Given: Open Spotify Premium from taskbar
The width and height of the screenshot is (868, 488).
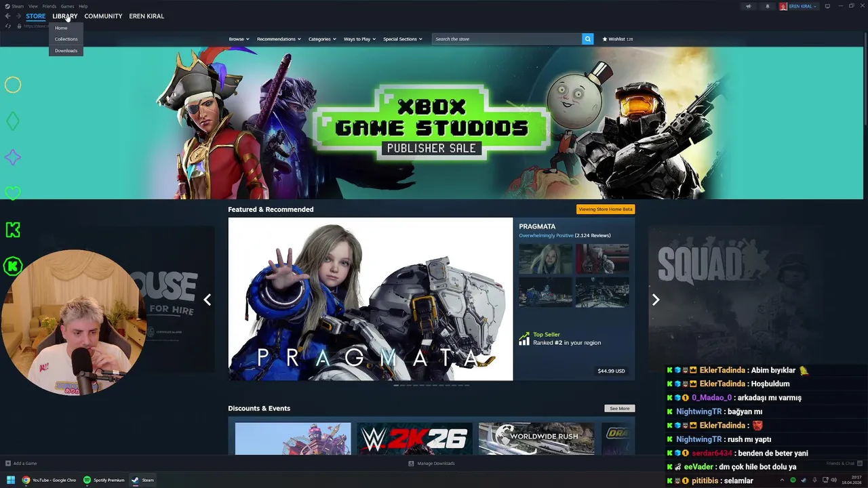Looking at the screenshot, I should (x=104, y=480).
